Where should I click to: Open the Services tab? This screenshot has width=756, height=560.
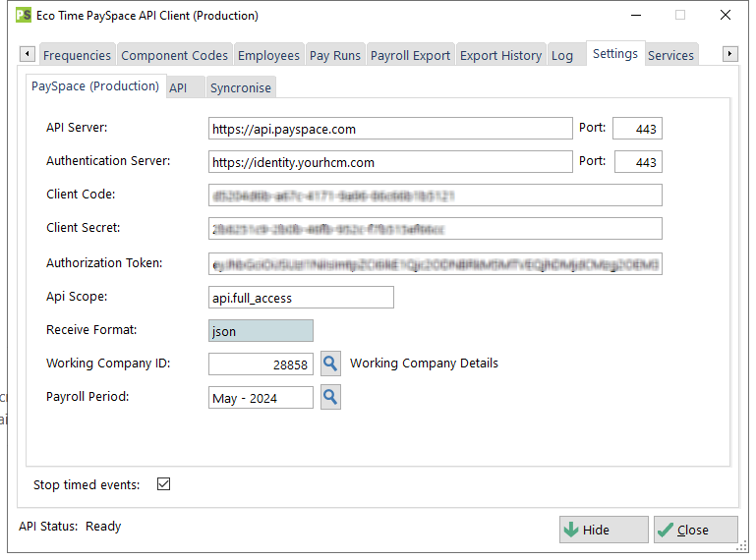pos(671,55)
